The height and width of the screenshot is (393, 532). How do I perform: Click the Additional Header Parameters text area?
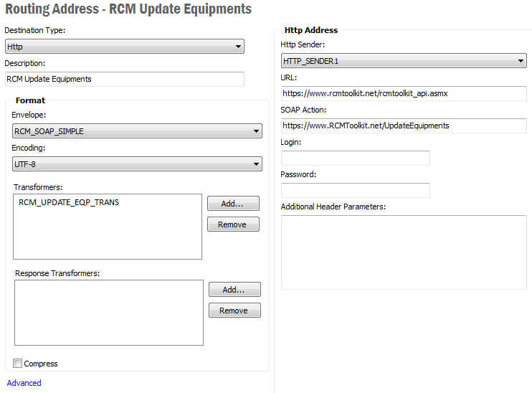point(404,252)
